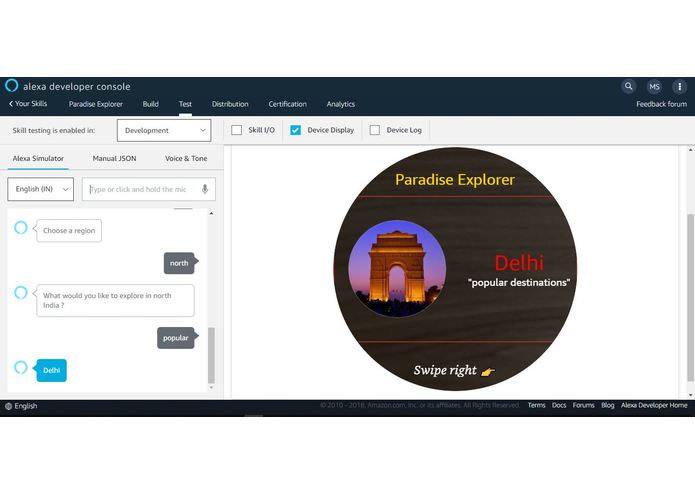The height and width of the screenshot is (494, 695).
Task: Open the Analytics tab
Action: click(x=341, y=104)
